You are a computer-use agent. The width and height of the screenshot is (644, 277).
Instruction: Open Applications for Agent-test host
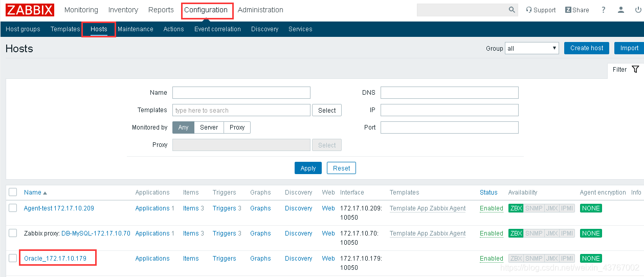click(x=152, y=208)
